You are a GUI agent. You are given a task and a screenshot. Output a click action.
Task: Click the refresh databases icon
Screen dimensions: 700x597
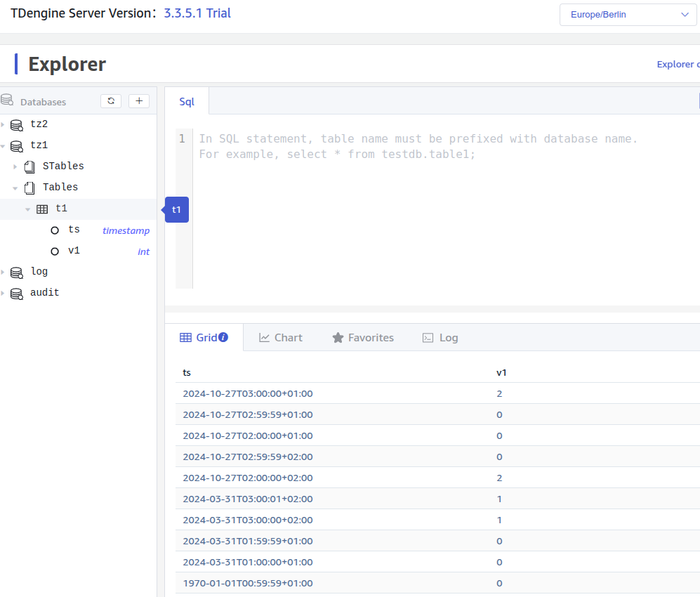pyautogui.click(x=111, y=101)
